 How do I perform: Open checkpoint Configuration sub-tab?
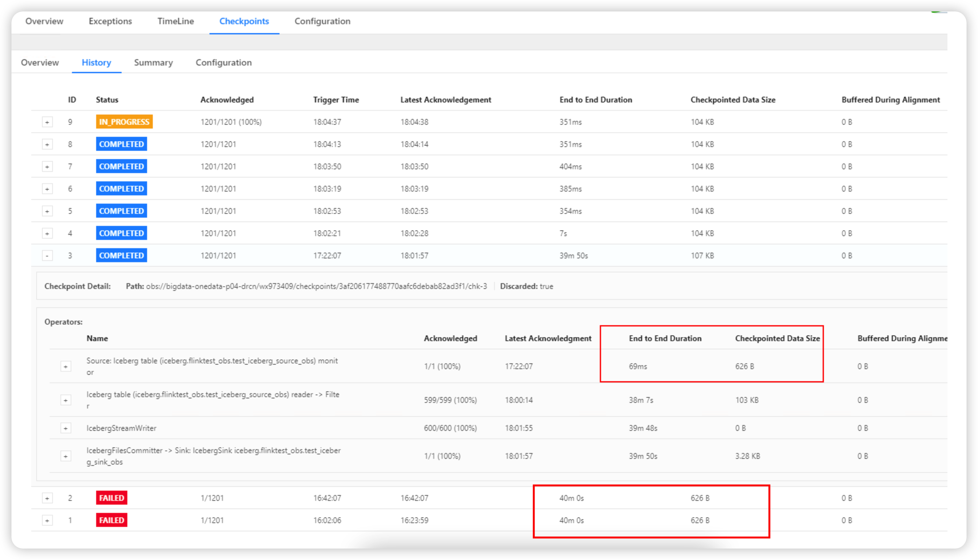pyautogui.click(x=223, y=63)
